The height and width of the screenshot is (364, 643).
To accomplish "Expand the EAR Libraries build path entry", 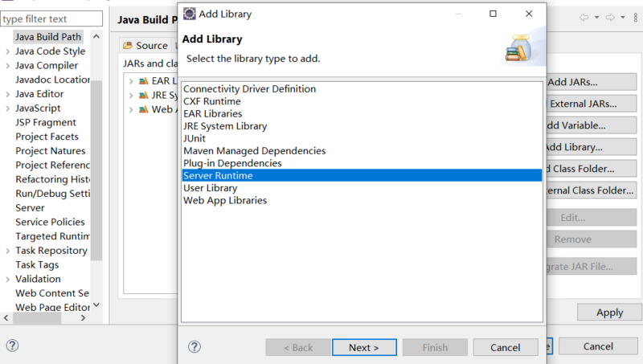I will (x=130, y=81).
